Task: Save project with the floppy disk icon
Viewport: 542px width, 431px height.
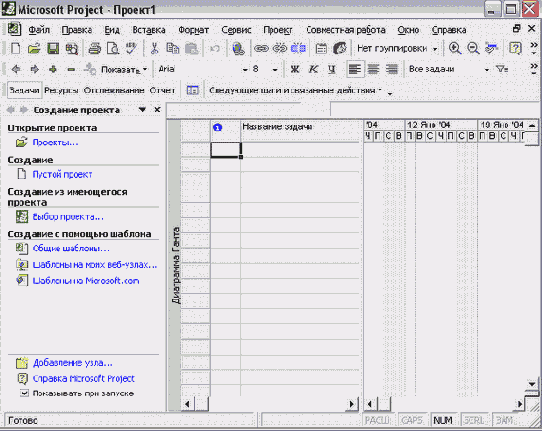Action: pyautogui.click(x=53, y=48)
